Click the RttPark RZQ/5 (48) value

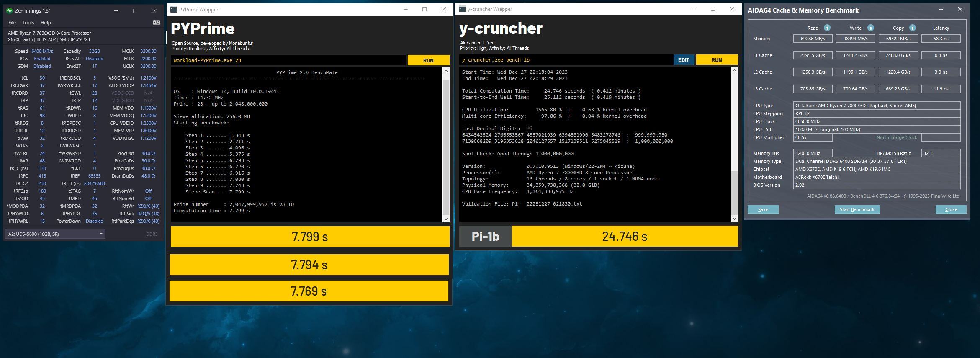(x=148, y=214)
